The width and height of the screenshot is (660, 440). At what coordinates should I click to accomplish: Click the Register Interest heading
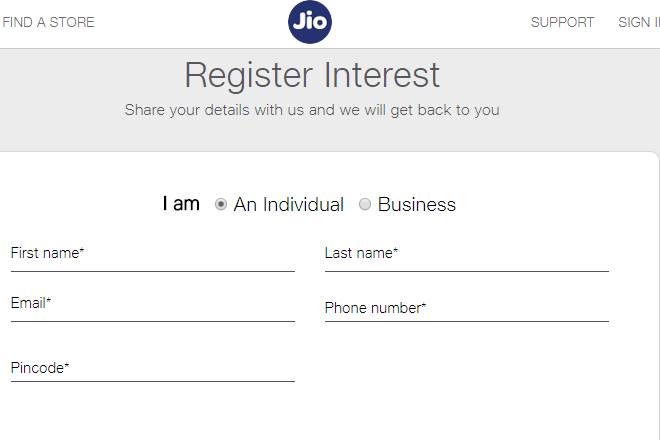pos(312,76)
